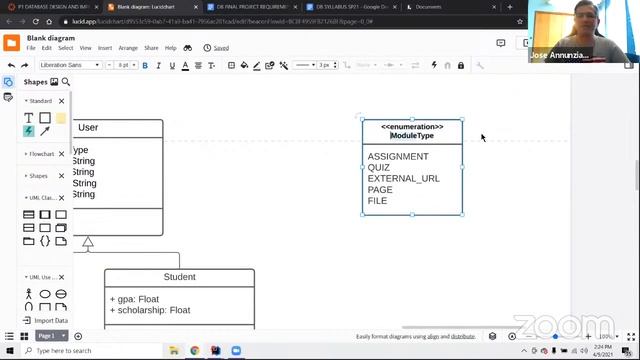Click the undo arrow in toolbar
Image resolution: width=640 pixels, height=360 pixels.
click(11, 65)
